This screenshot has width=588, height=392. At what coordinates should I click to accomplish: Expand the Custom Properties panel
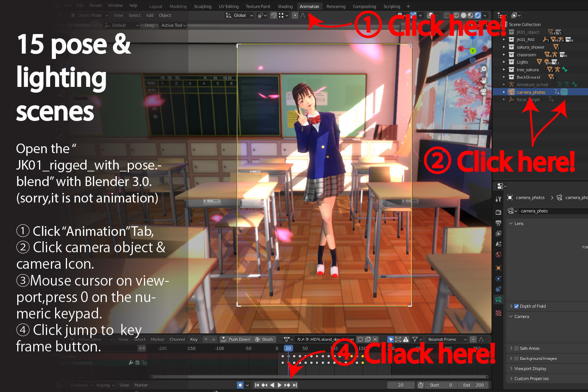point(511,379)
